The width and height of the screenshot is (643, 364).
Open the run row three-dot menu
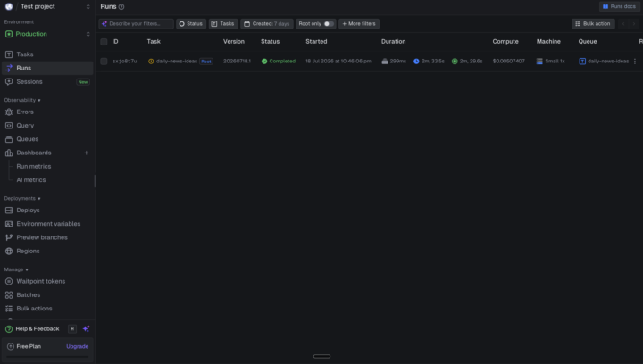[635, 62]
